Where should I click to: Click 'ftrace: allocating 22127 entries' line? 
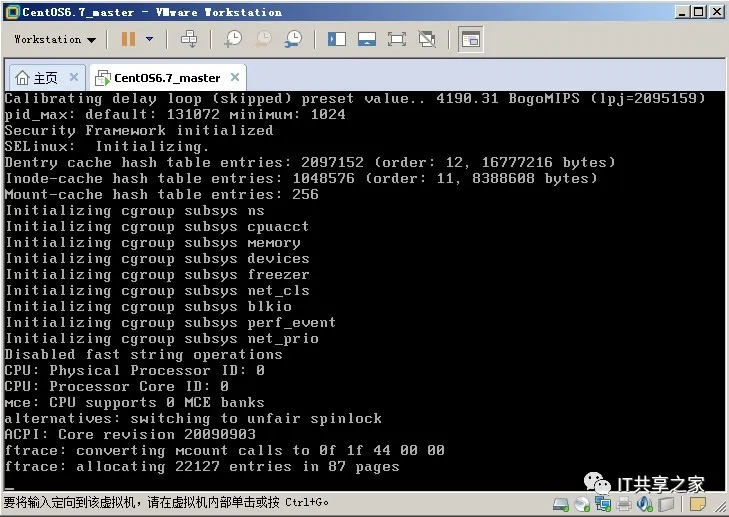coord(202,466)
